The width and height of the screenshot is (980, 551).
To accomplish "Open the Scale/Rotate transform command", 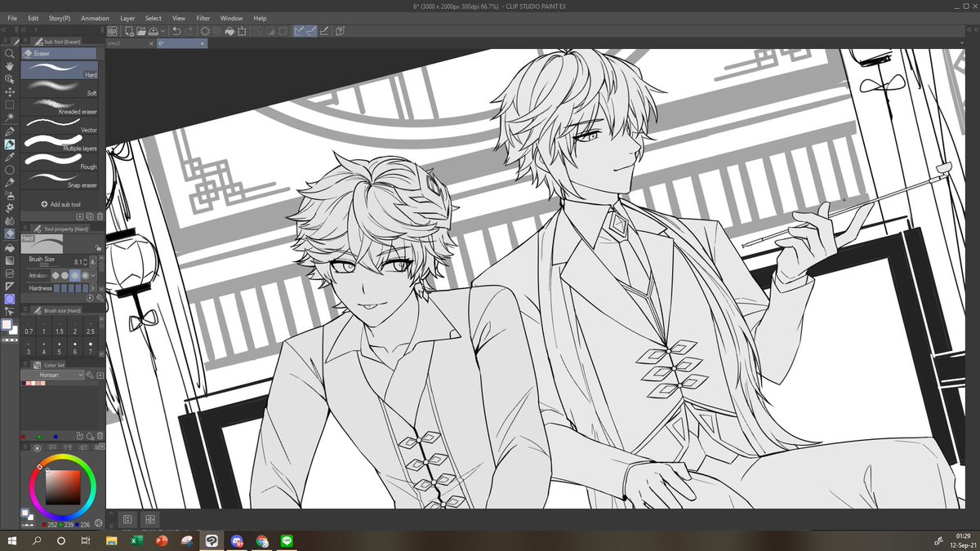I will tap(241, 31).
